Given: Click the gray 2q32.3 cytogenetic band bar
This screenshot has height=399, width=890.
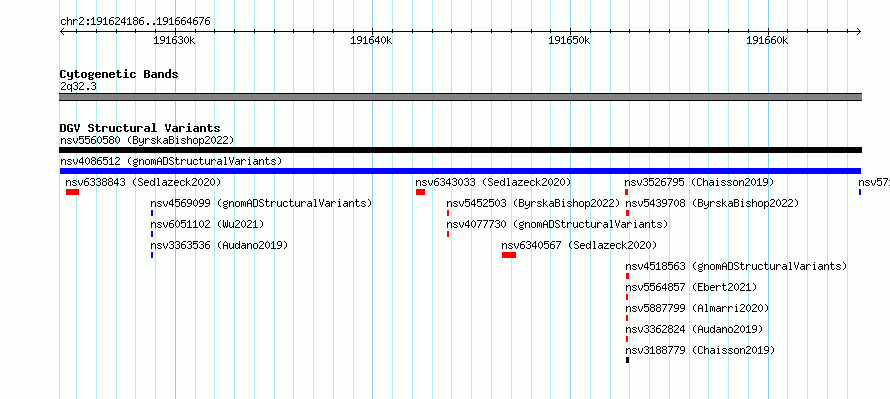Looking at the screenshot, I should tap(460, 97).
